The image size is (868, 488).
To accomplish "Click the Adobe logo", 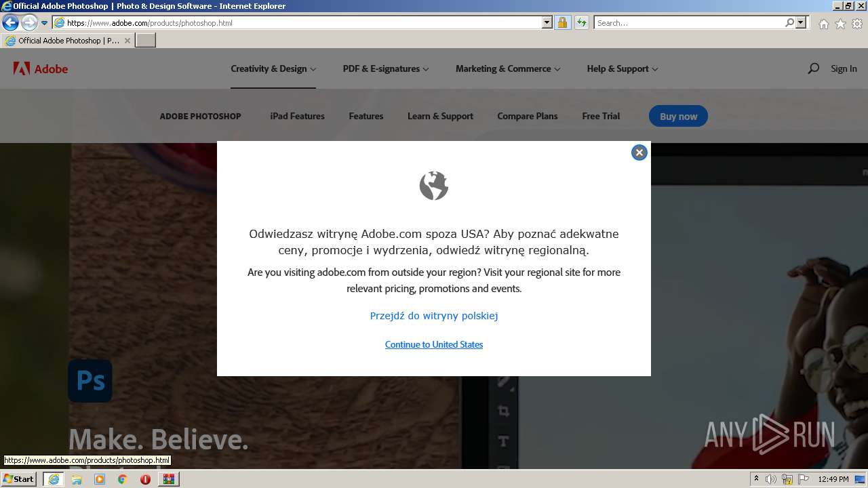I will coord(41,68).
